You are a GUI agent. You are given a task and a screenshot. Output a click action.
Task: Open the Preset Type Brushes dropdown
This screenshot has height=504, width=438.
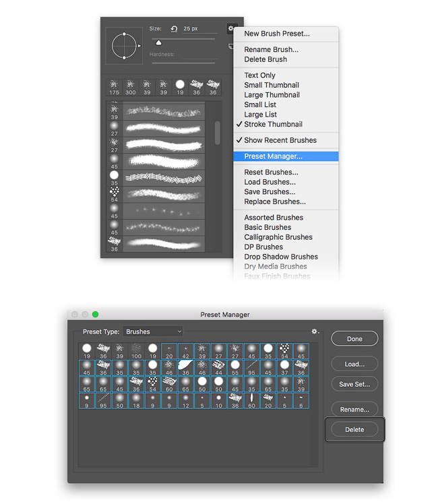coord(153,332)
